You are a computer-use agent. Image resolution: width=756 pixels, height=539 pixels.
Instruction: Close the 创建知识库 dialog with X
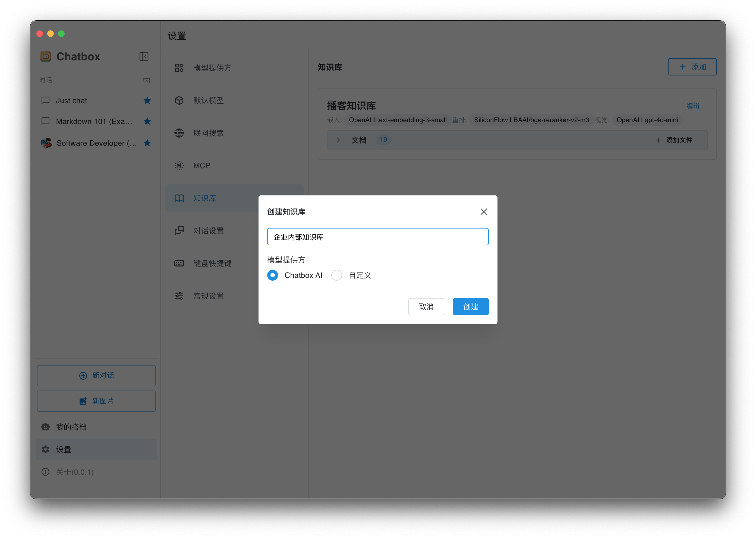484,212
